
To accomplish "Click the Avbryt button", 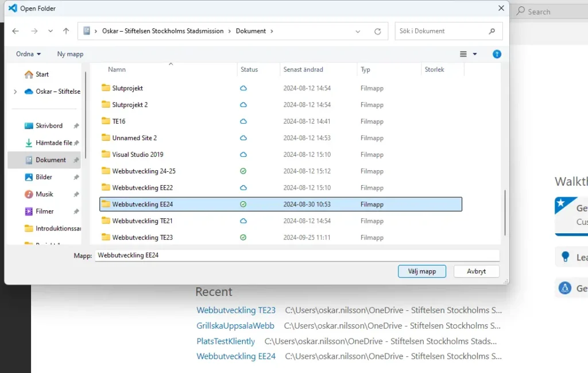I will (476, 271).
